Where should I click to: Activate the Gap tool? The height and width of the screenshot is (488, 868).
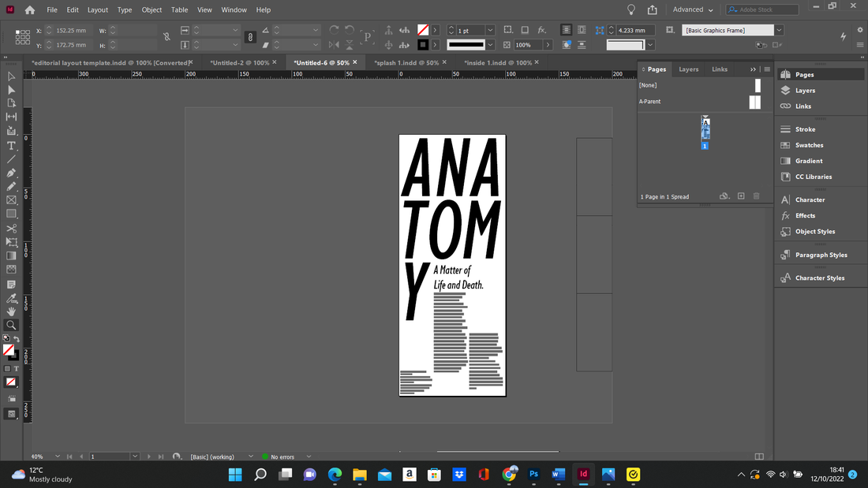pyautogui.click(x=11, y=117)
